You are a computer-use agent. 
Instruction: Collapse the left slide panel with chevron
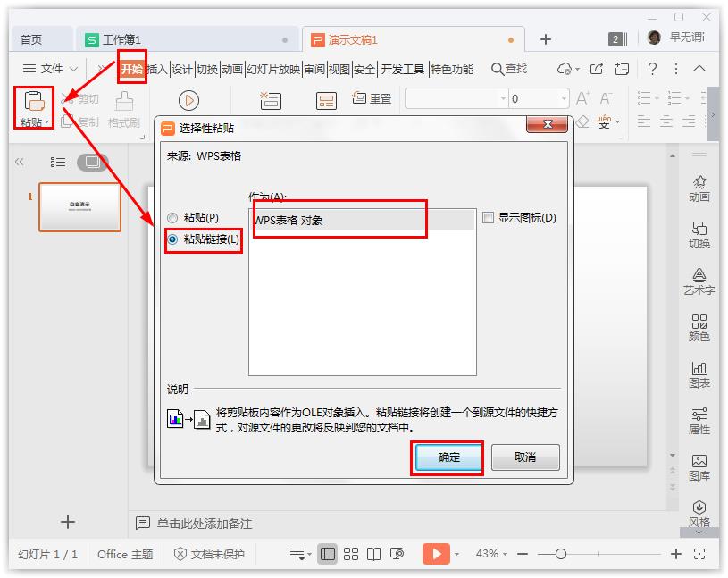pyautogui.click(x=19, y=162)
